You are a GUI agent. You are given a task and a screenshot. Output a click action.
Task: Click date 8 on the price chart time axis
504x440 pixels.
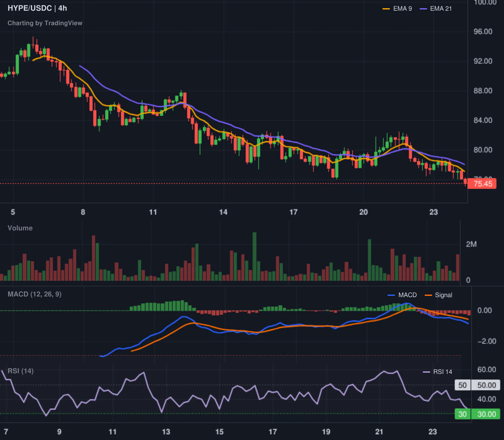[x=83, y=212]
